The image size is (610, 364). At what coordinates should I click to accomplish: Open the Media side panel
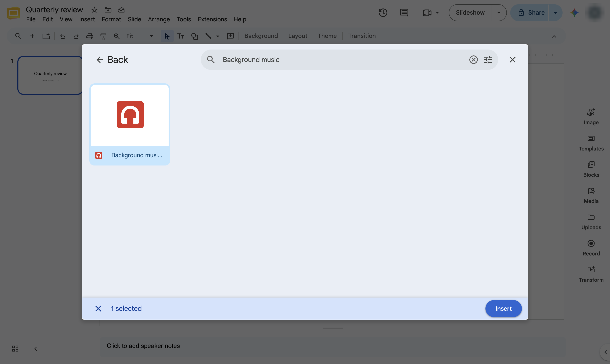pos(591,196)
